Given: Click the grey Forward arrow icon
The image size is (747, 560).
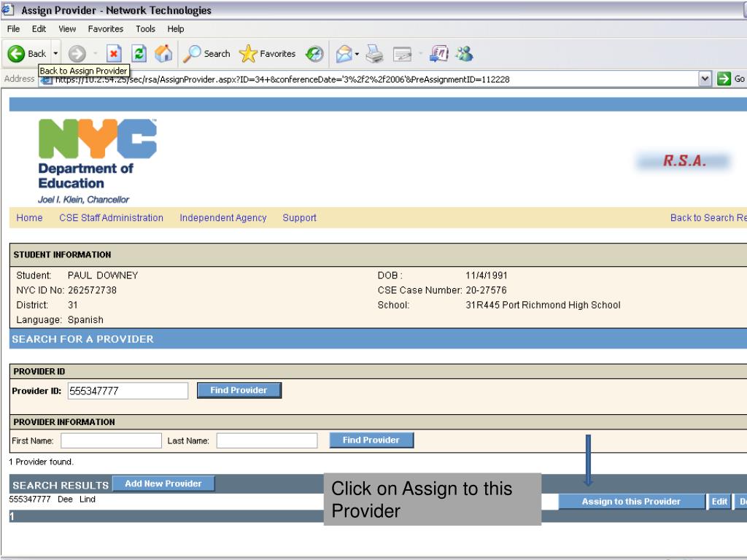Looking at the screenshot, I should pos(77,54).
